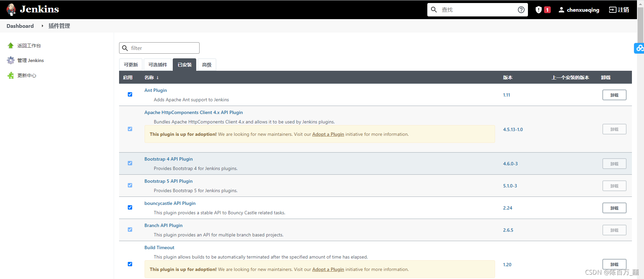This screenshot has height=279, width=644.
Task: Click version 2.6.5 of Branch API
Action: tap(508, 230)
